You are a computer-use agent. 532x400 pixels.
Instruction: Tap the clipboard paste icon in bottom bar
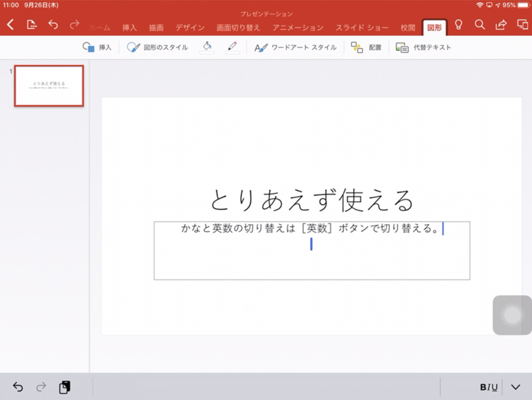(64, 387)
